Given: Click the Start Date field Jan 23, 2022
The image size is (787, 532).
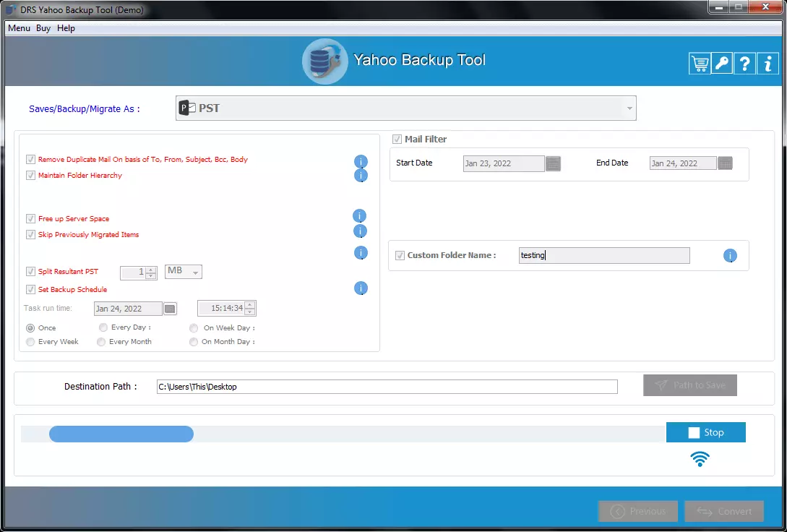Looking at the screenshot, I should click(x=504, y=163).
